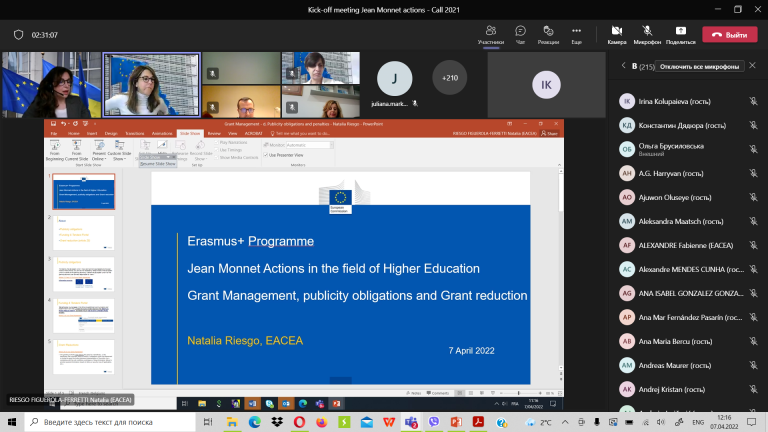Open the Design tab in shared PowerPoint

click(111, 133)
